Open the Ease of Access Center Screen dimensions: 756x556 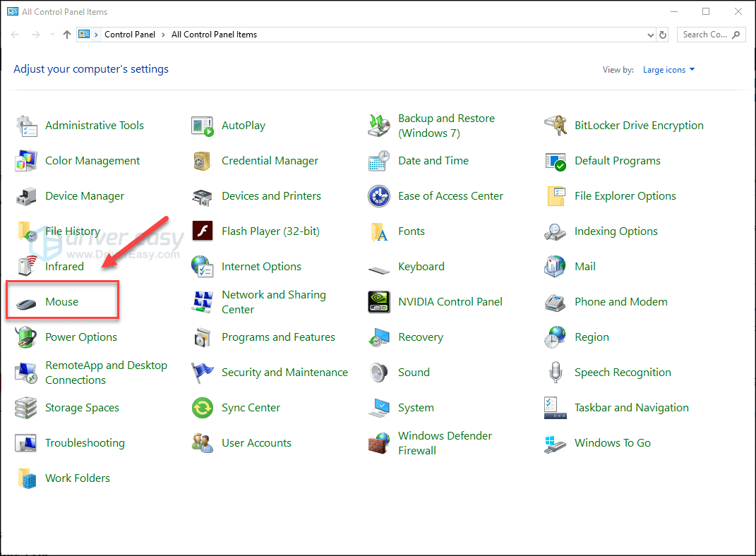click(x=450, y=195)
